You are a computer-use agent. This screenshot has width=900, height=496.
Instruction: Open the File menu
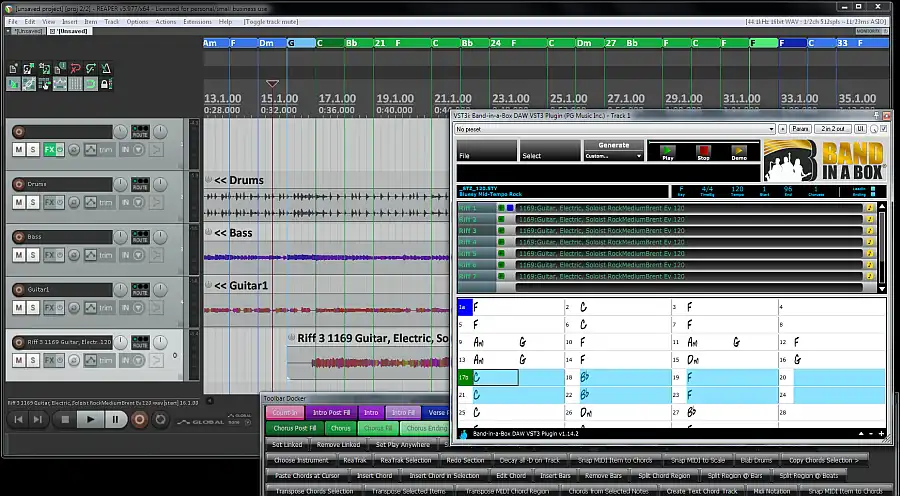pos(13,22)
